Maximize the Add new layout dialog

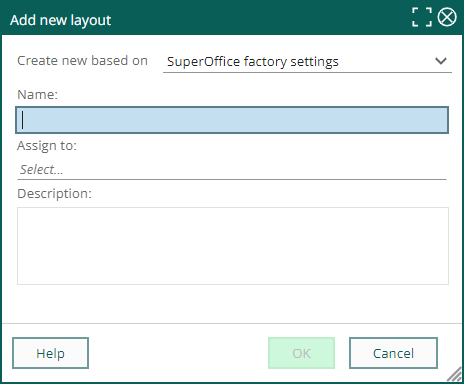coord(422,17)
